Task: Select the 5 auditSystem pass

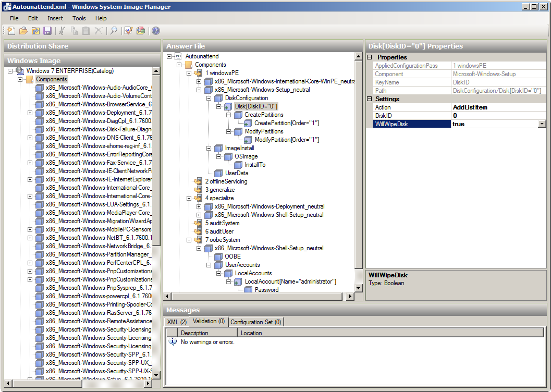Action: coord(222,223)
